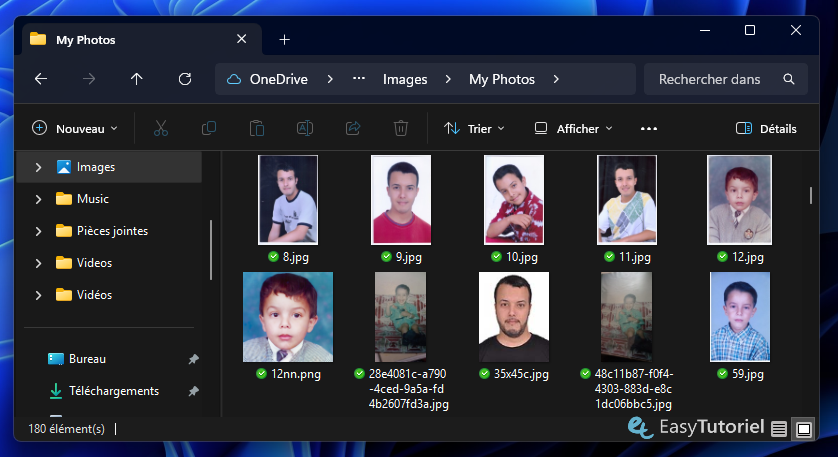This screenshot has height=457, width=838.
Task: Click the Rename icon in toolbar
Action: point(305,128)
